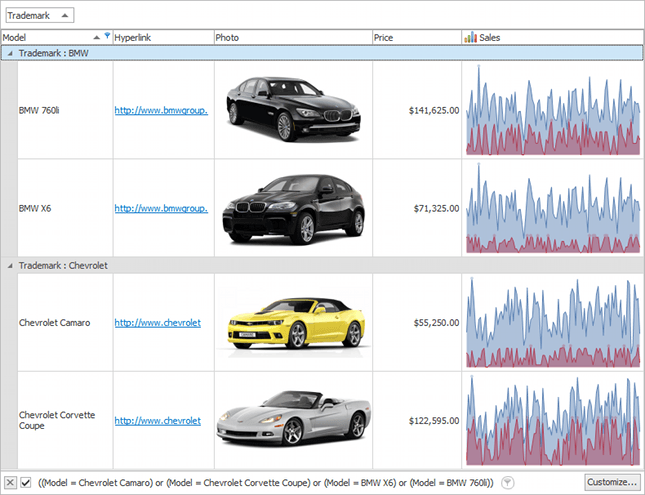This screenshot has height=495, width=645.
Task: Click the bar chart icon in Sales header
Action: pos(470,37)
